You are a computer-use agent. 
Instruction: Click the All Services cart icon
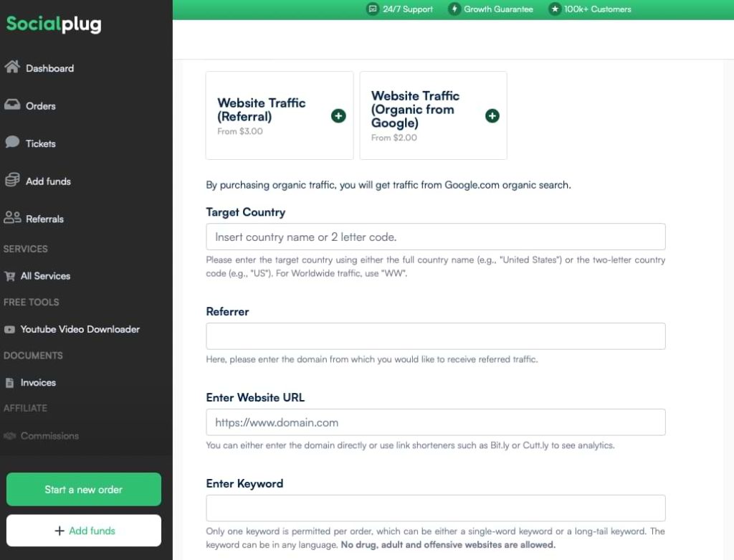click(x=13, y=275)
